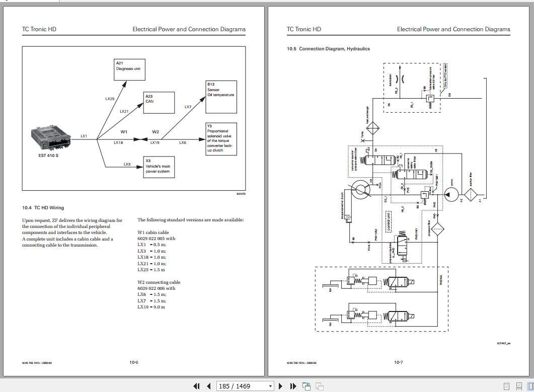The width and height of the screenshot is (534, 392).
Task: Click the pump symbol in hydraulic diagram
Action: click(451, 195)
